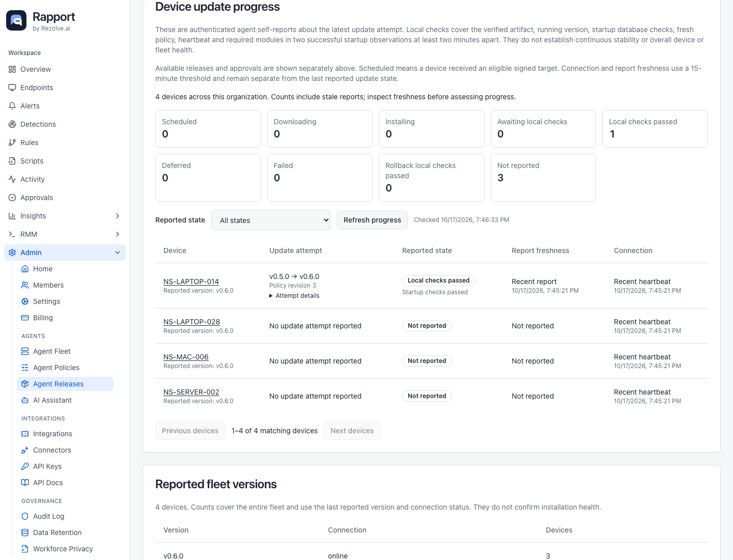This screenshot has height=560, width=733.
Task: Open Overview via its grid icon
Action: [x=12, y=69]
